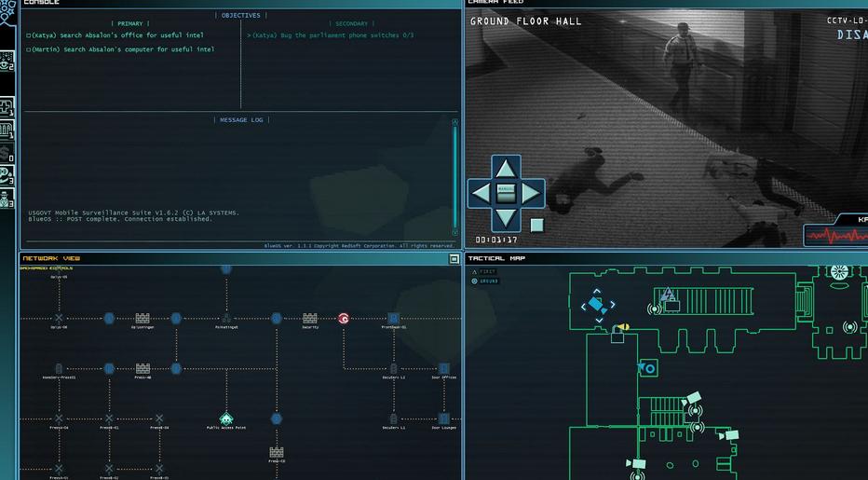This screenshot has width=868, height=480.
Task: Switch tactical map to Ground floor
Action: click(x=484, y=281)
